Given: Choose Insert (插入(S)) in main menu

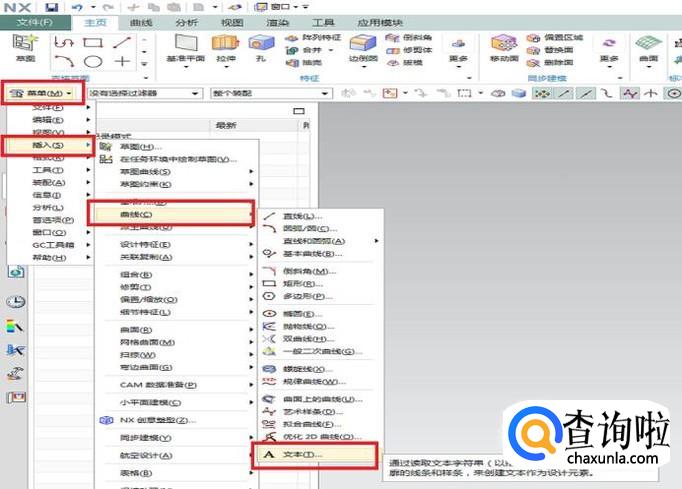Looking at the screenshot, I should [48, 145].
